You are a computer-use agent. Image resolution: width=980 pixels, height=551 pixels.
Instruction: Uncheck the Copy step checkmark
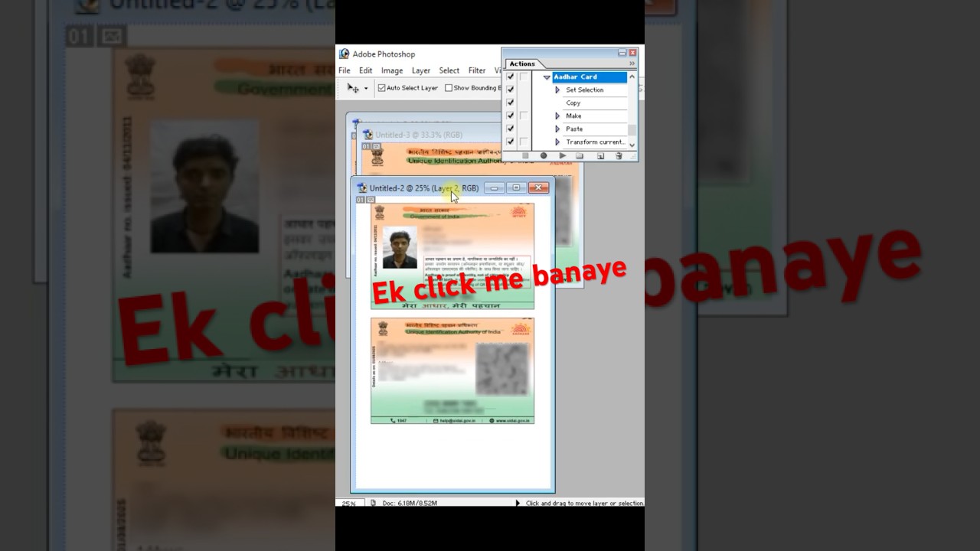click(x=511, y=103)
